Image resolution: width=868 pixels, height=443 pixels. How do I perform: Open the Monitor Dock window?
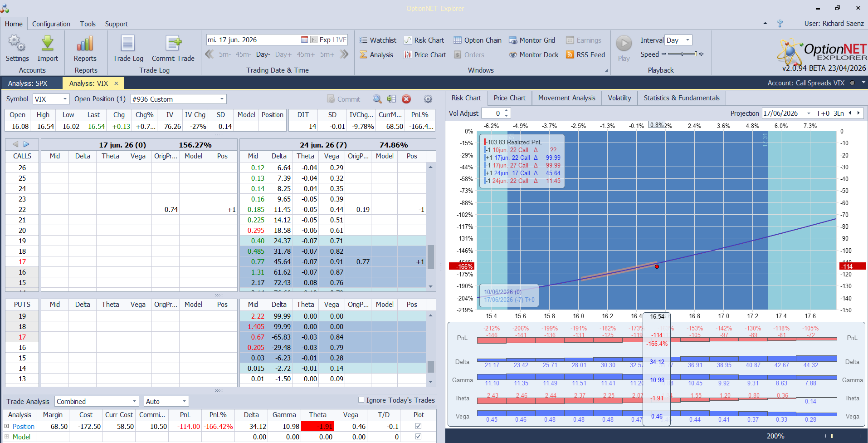534,55
